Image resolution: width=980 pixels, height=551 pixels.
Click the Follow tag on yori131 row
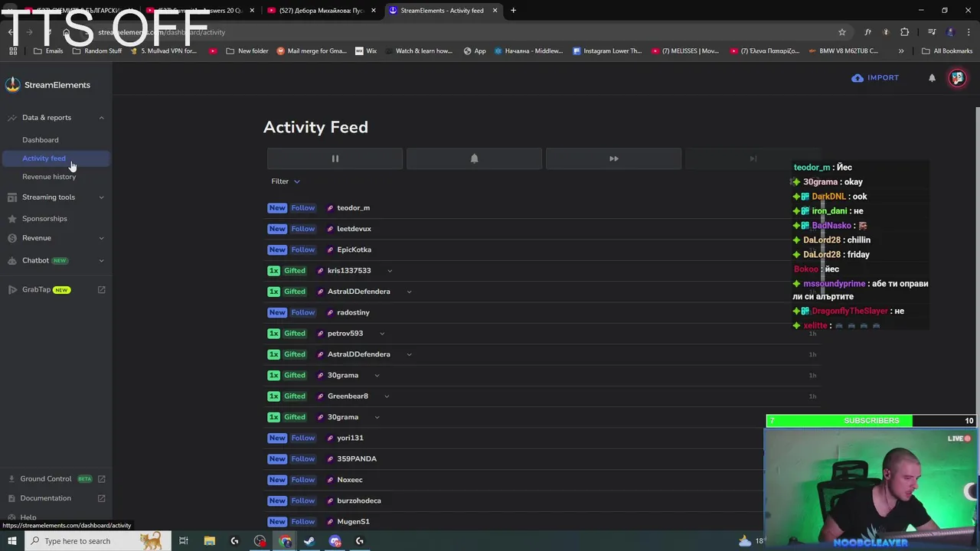[303, 438]
